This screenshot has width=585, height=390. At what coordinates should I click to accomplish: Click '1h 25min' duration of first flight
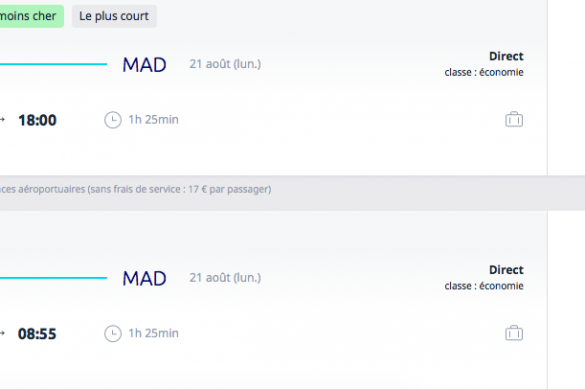[x=153, y=120]
